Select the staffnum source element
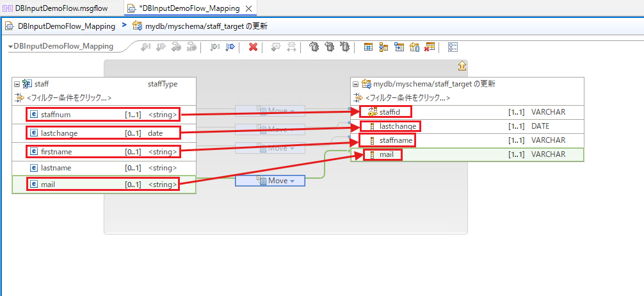 pos(104,115)
